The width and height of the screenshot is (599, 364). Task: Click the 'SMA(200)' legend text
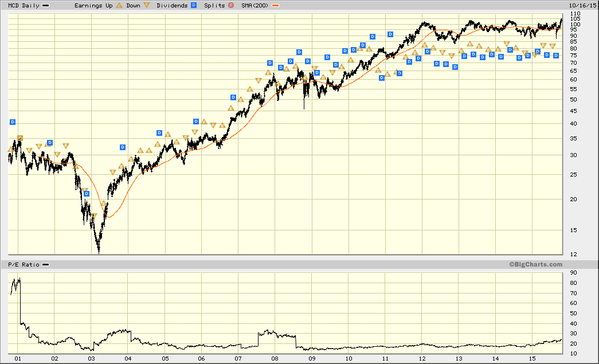pos(255,5)
